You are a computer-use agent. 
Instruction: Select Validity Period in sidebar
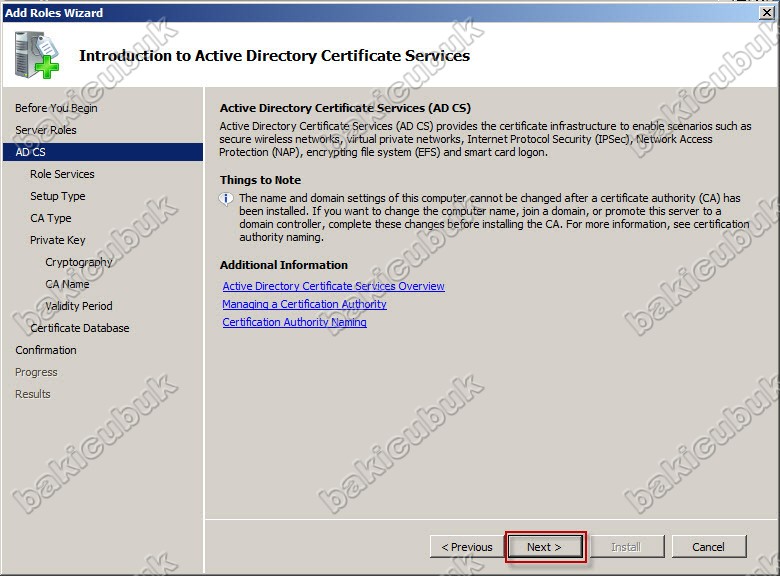79,306
